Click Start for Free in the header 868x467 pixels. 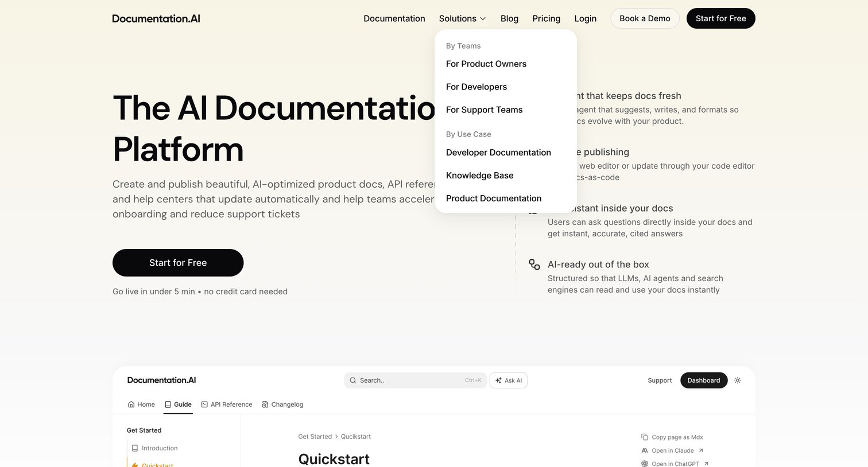point(720,18)
